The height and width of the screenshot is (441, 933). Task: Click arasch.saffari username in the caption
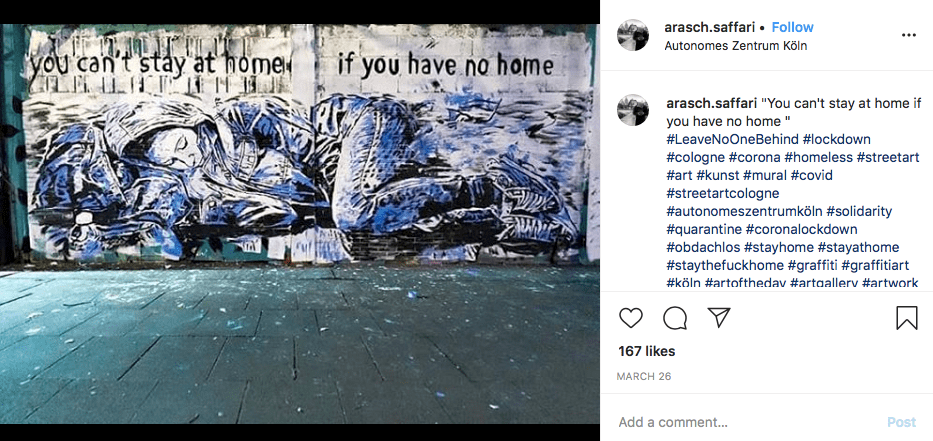tap(712, 104)
